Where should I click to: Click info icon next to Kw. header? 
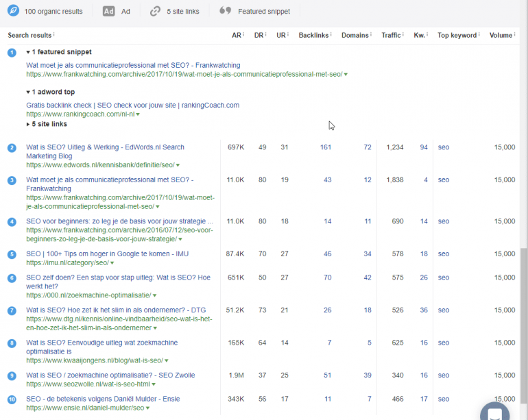(427, 34)
